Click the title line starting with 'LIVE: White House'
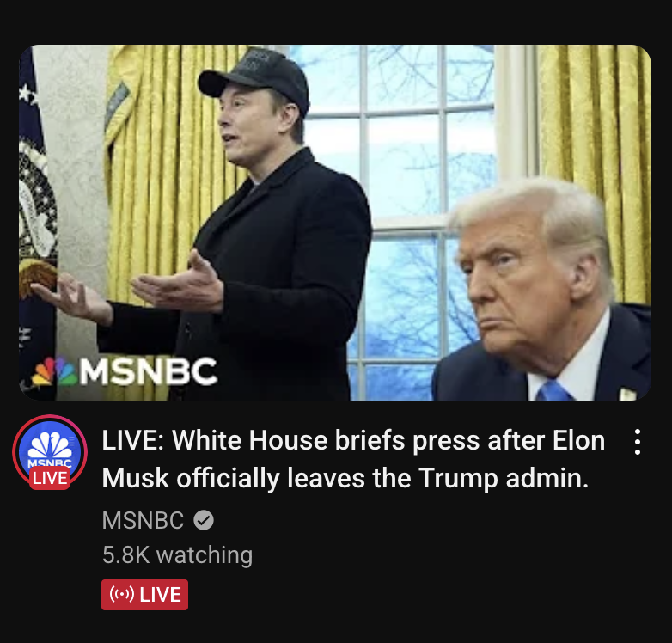This screenshot has height=643, width=672. (353, 440)
